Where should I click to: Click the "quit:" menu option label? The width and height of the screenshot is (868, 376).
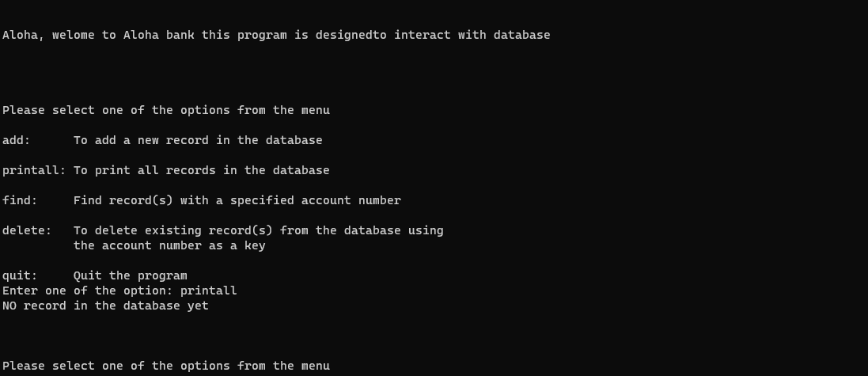click(20, 276)
